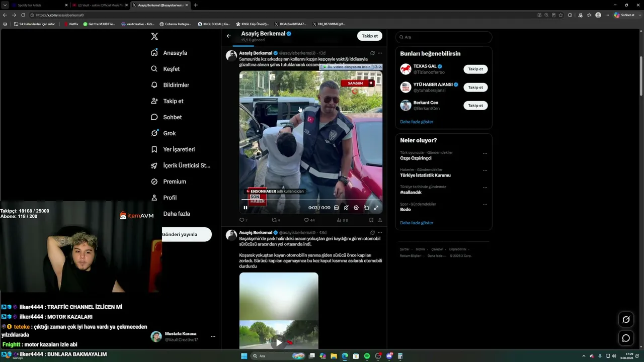Open floating messages button

pos(626,338)
